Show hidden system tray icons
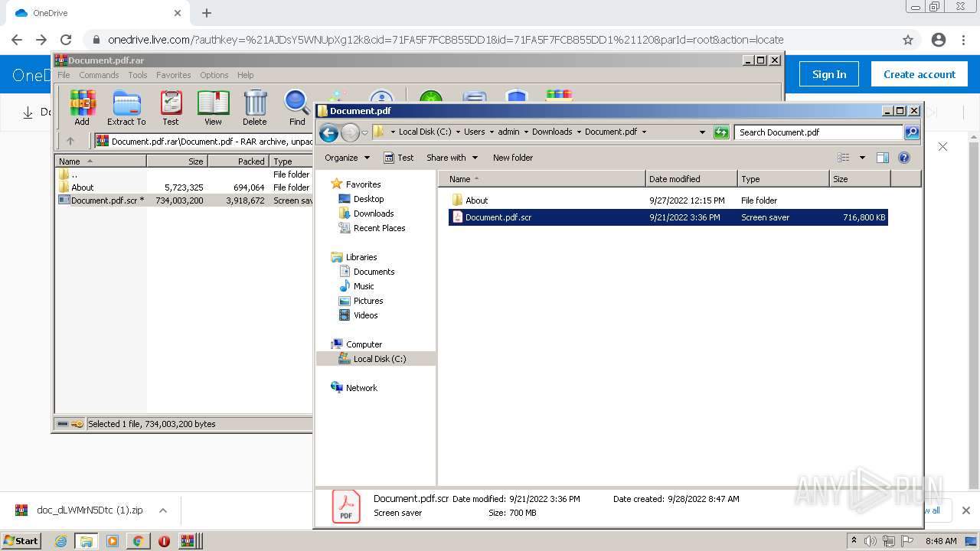The height and width of the screenshot is (551, 980). point(854,541)
